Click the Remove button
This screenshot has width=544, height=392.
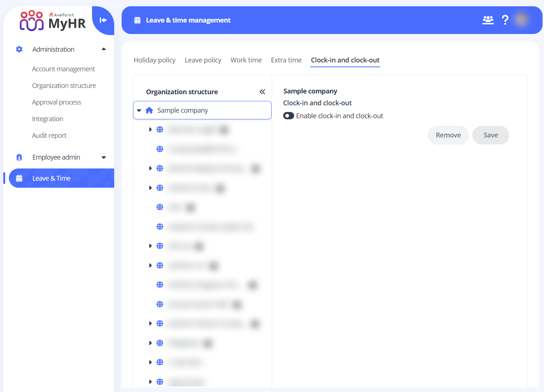pyautogui.click(x=448, y=135)
